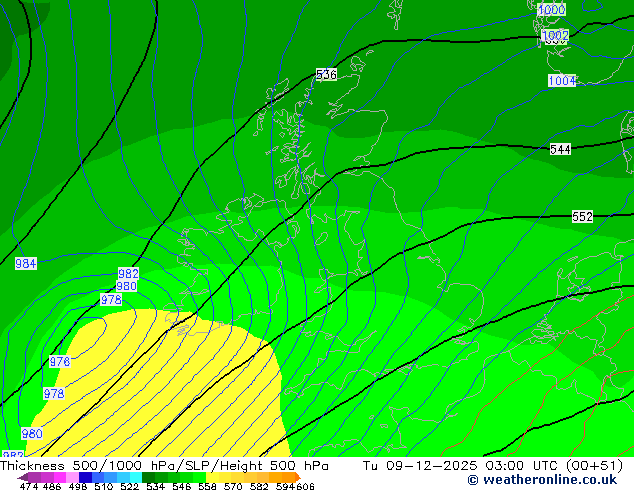
Task: Pick the cyan legend swatch above 522
Action: [x=135, y=477]
